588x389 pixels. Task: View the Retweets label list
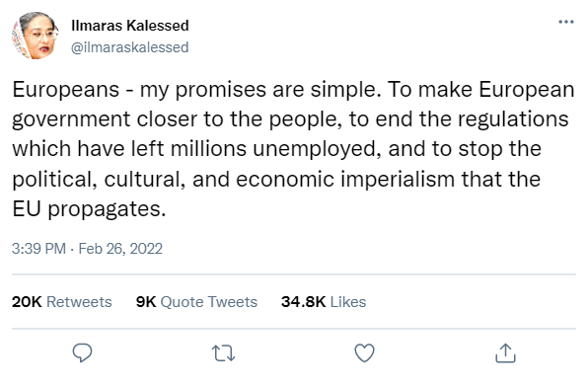click(79, 302)
